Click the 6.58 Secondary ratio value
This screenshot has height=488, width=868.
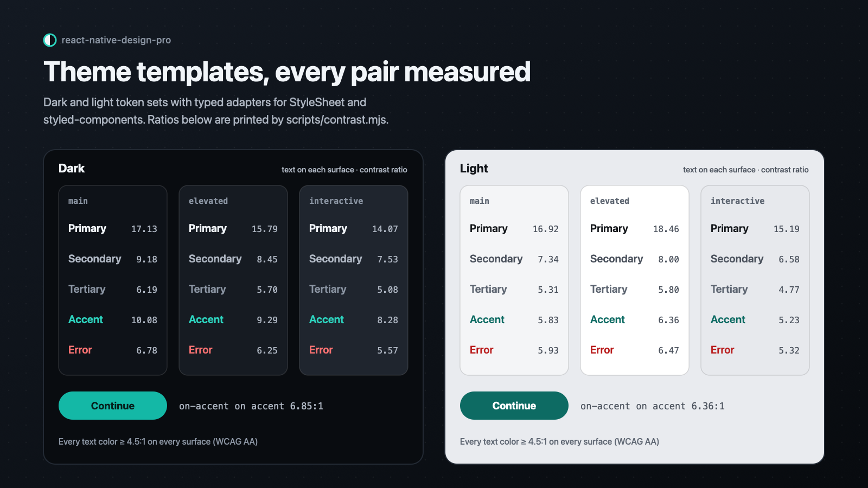(x=789, y=259)
